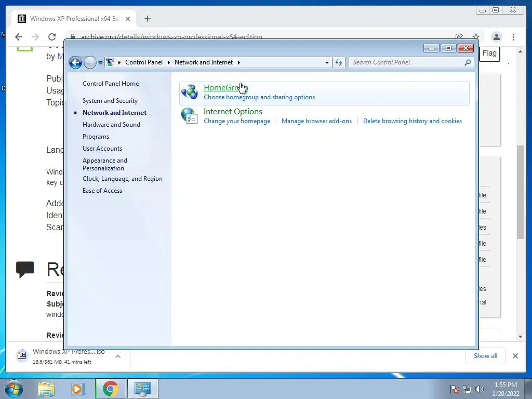Select Network and Internet in sidebar

(x=114, y=113)
